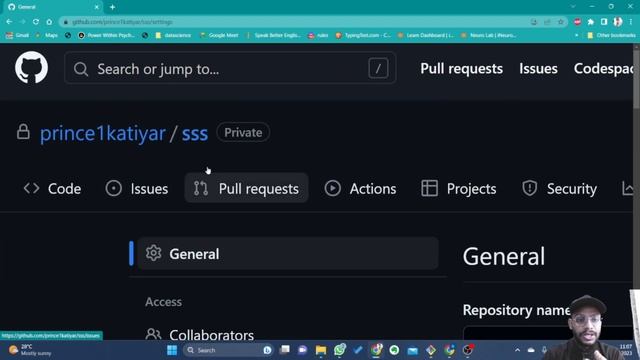Open the browser side panel
This screenshot has width=640, height=360.
(604, 22)
